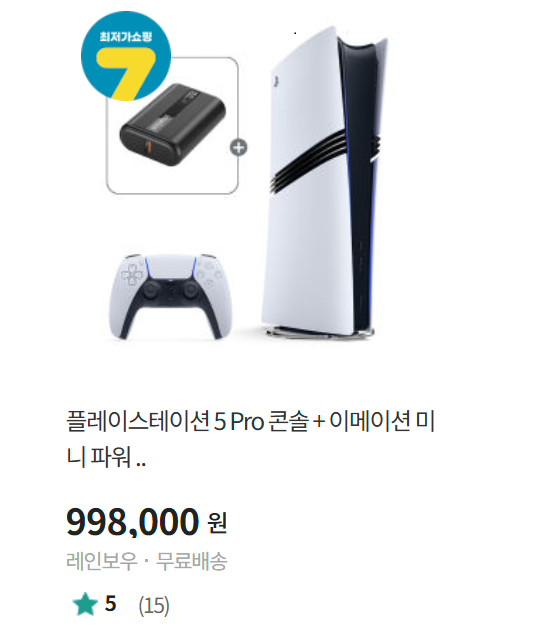Click the gray plus icon beside power bank
The height and width of the screenshot is (636, 542).
239,148
